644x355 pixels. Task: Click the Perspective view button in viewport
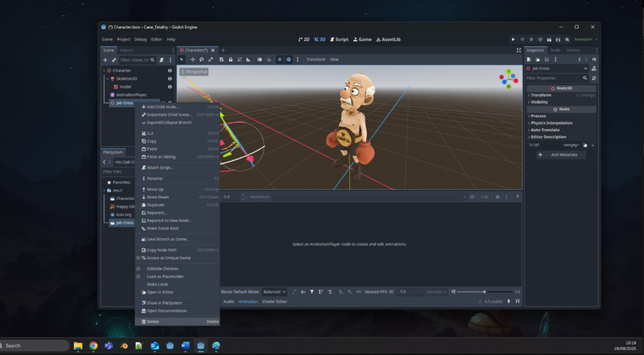194,71
